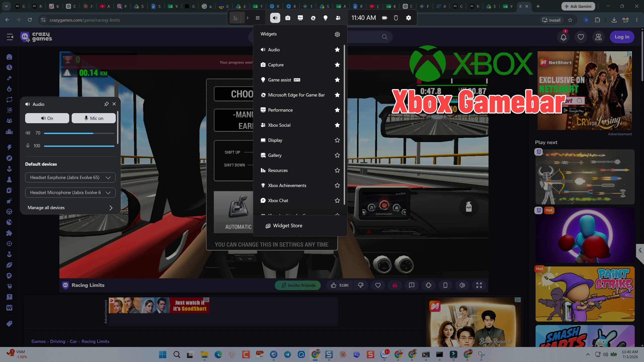The image size is (644, 362).
Task: Unfavorite the Game assist star
Action: [x=337, y=80]
